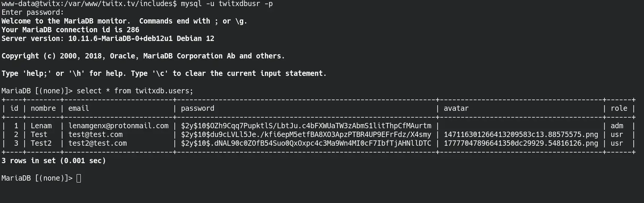Click the avatar filename ending 88575575.png
Viewport: 644px width, 203px height.
click(521, 134)
